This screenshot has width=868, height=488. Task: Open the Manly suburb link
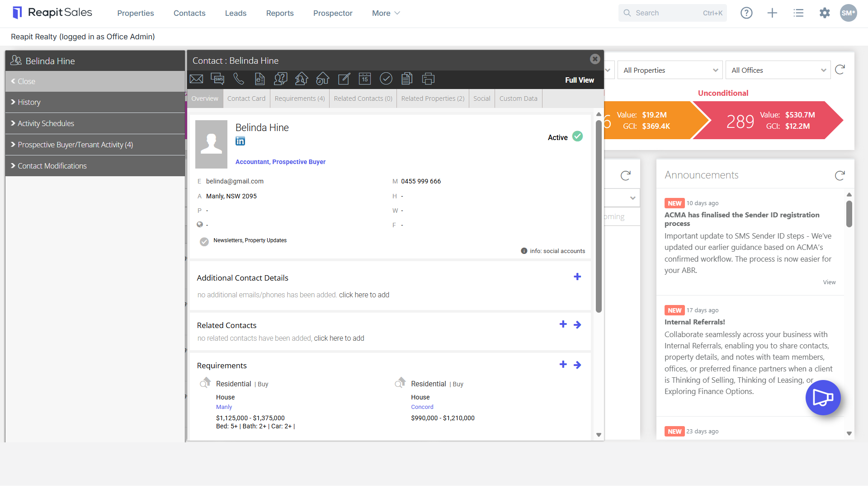coord(224,407)
